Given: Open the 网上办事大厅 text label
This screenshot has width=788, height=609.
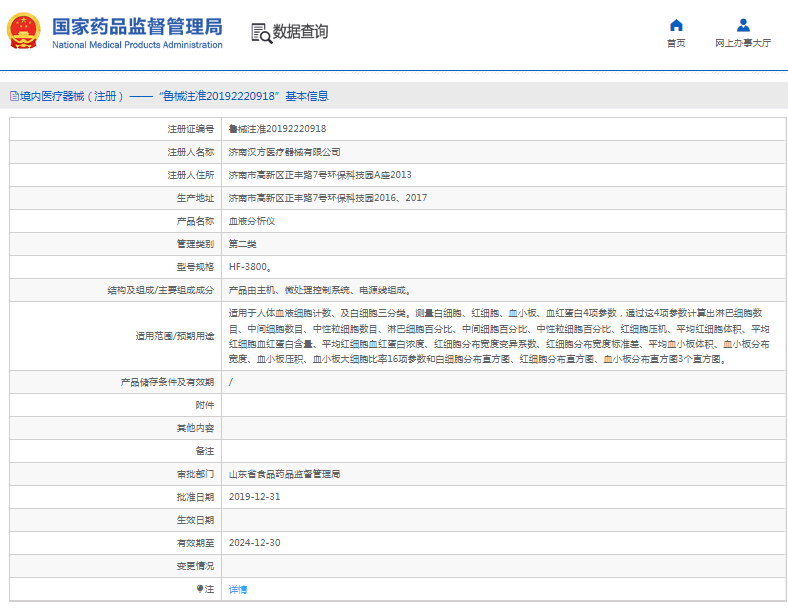Looking at the screenshot, I should tap(743, 43).
